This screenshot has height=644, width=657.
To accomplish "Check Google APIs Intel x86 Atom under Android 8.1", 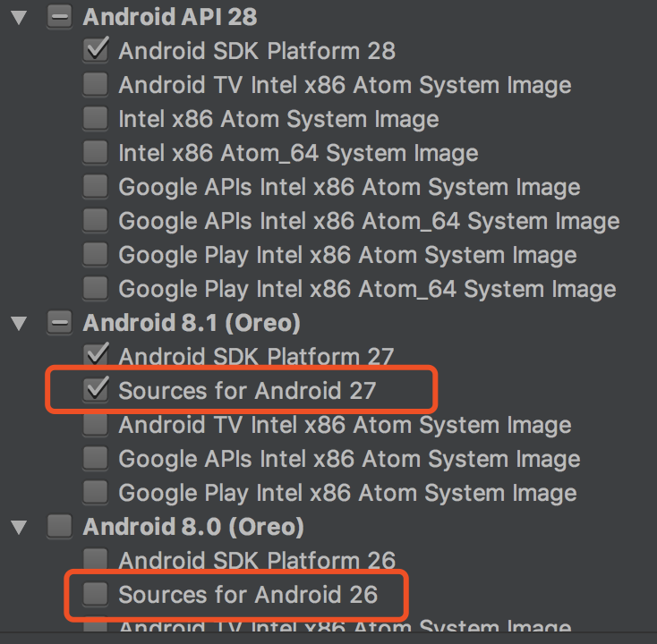I will (96, 459).
